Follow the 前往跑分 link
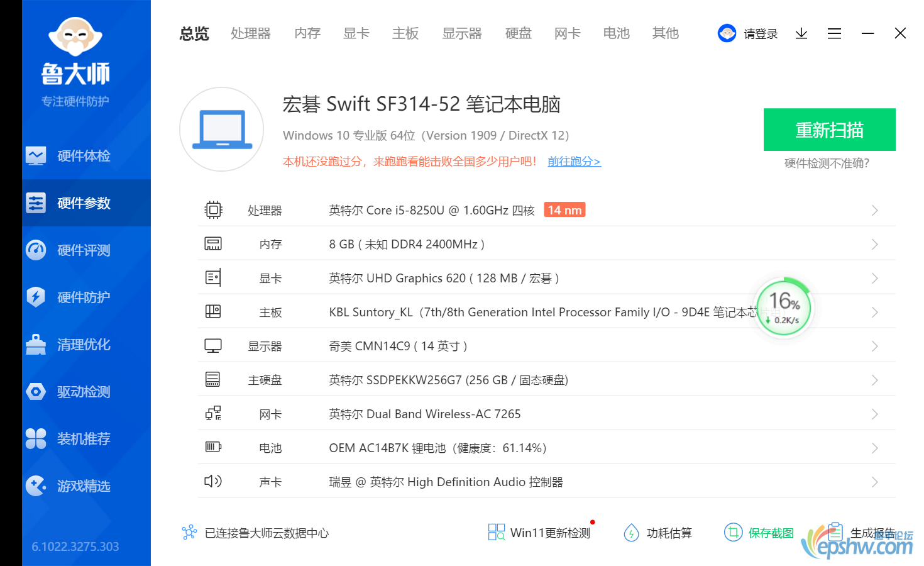This screenshot has height=566, width=924. [574, 162]
